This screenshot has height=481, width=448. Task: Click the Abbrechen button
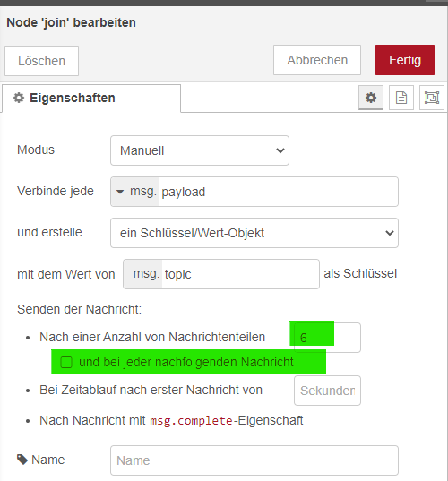(x=317, y=60)
